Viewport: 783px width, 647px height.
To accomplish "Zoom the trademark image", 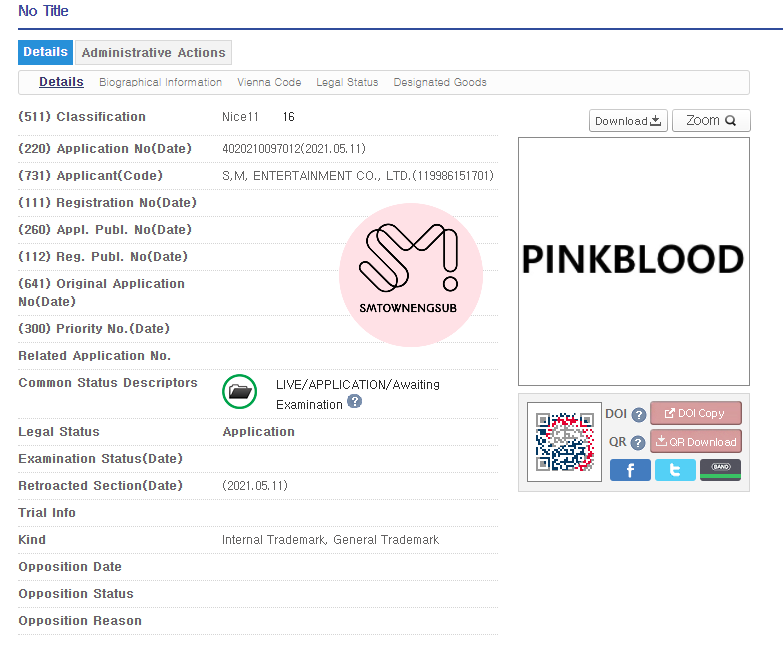I will [x=711, y=121].
